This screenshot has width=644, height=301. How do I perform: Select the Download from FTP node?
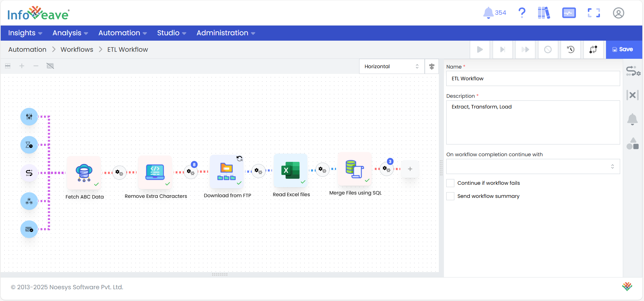pyautogui.click(x=227, y=172)
